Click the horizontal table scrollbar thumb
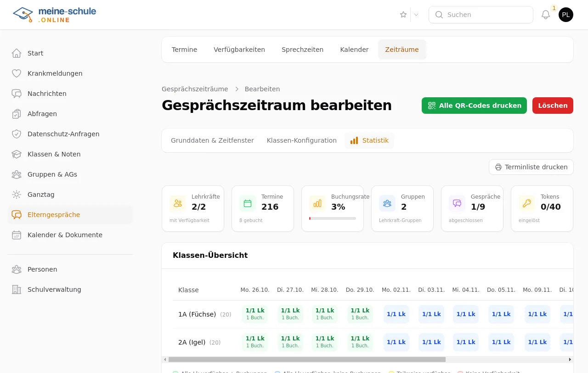This screenshot has height=373, width=588. [307, 360]
